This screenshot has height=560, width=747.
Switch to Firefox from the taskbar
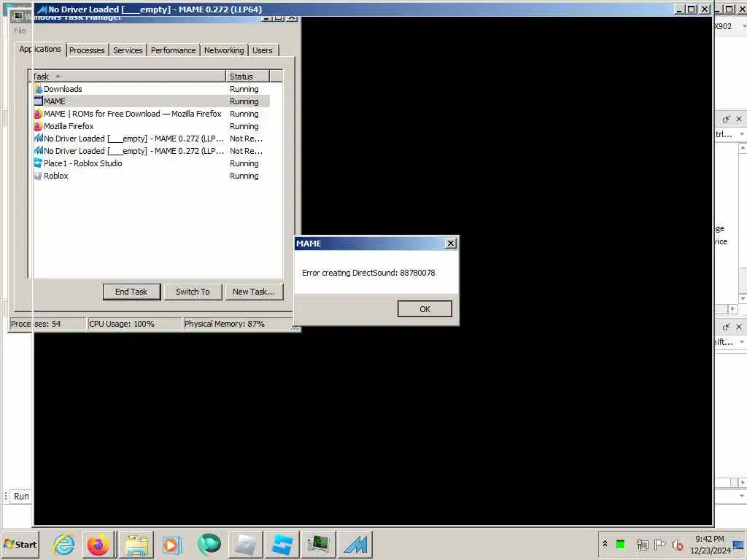pos(98,544)
